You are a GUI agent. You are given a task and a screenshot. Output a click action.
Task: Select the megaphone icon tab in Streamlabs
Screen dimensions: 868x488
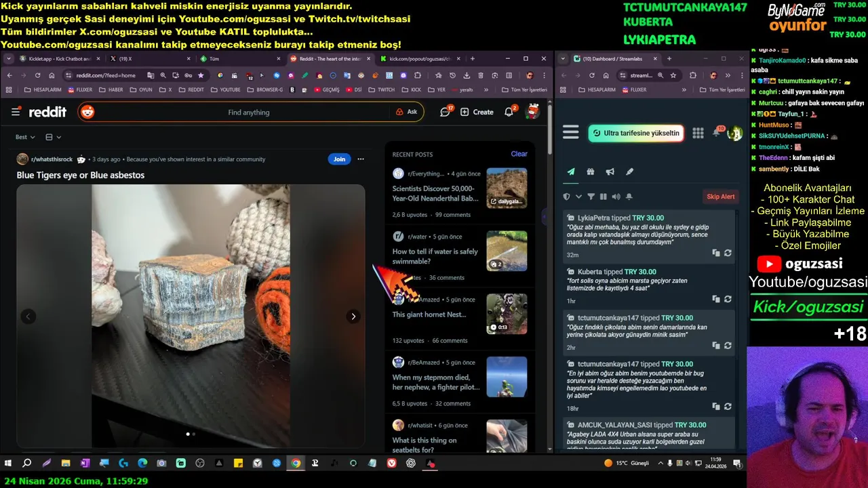pyautogui.click(x=610, y=172)
